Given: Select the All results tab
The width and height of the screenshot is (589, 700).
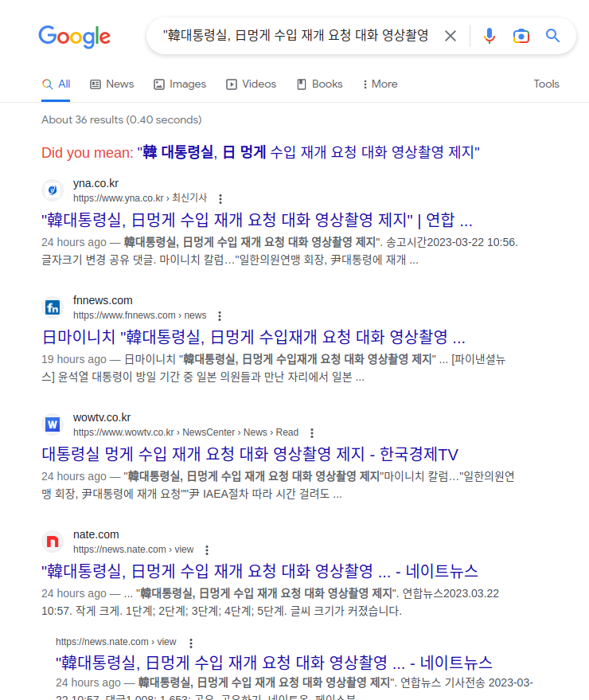Looking at the screenshot, I should [x=57, y=84].
